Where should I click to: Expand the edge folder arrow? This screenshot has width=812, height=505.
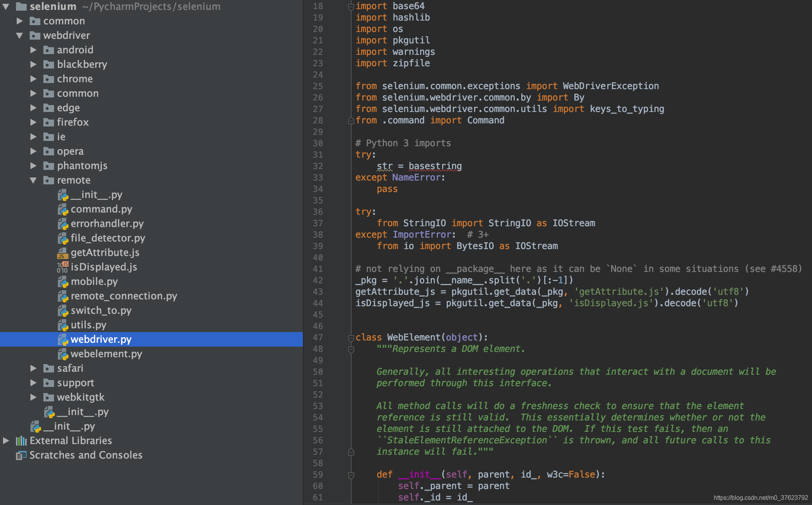click(x=33, y=108)
